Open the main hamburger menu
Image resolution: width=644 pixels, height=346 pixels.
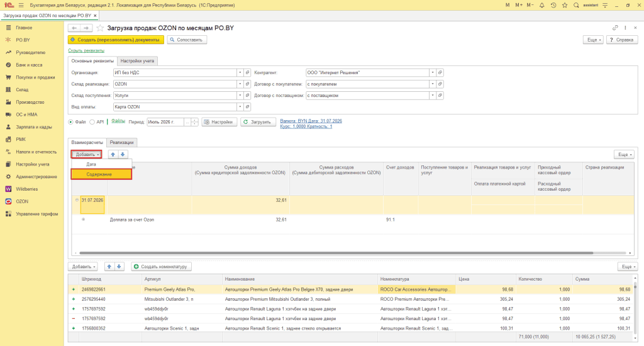click(21, 5)
